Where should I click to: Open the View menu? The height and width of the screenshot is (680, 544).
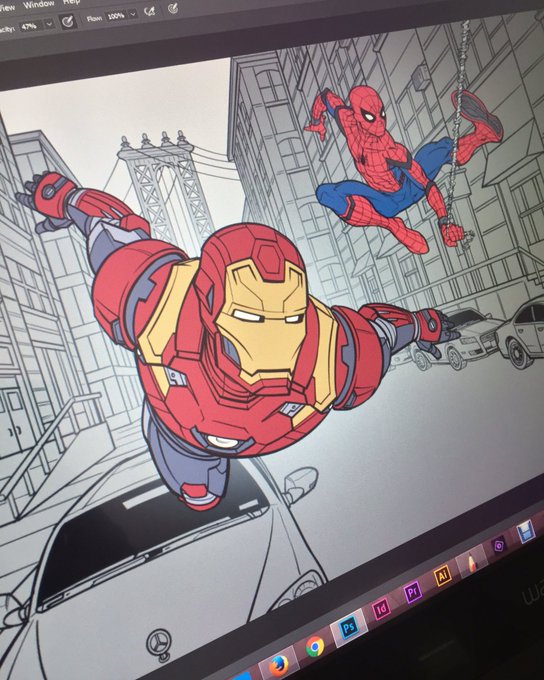7,7
